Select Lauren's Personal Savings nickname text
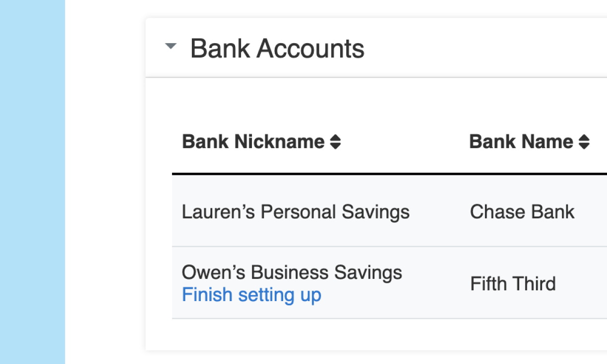 [296, 212]
